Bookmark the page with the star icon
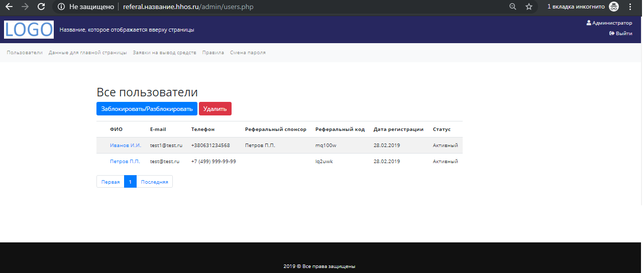 tap(529, 7)
